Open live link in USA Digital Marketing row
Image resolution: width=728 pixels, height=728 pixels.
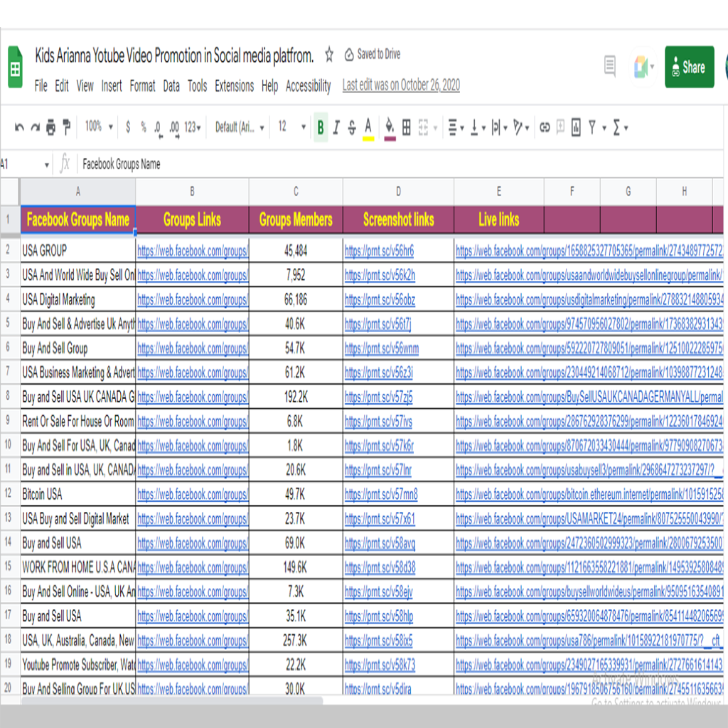589,300
